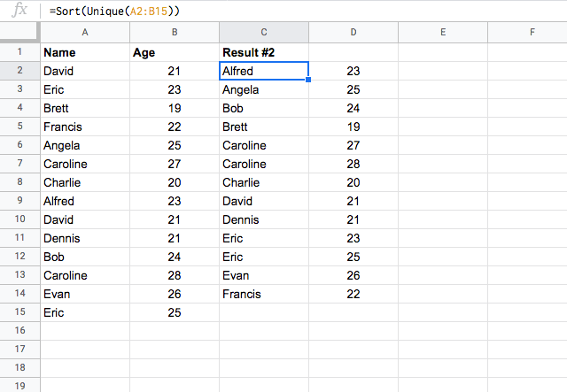The image size is (567, 392).
Task: Click cell B7 with value 27
Action: click(x=175, y=164)
